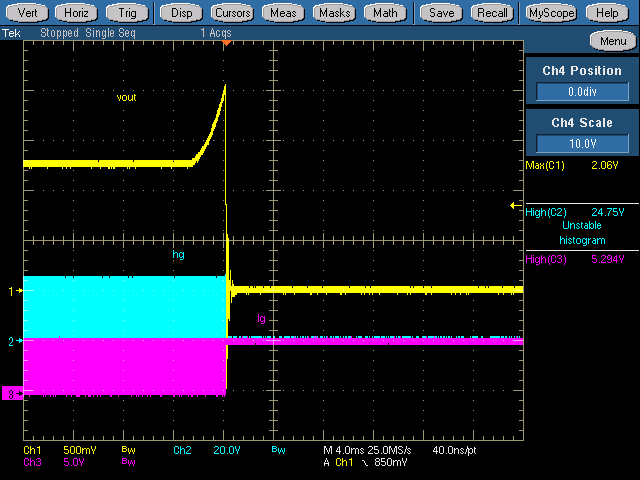Click the Trig toolbar button

[127, 13]
